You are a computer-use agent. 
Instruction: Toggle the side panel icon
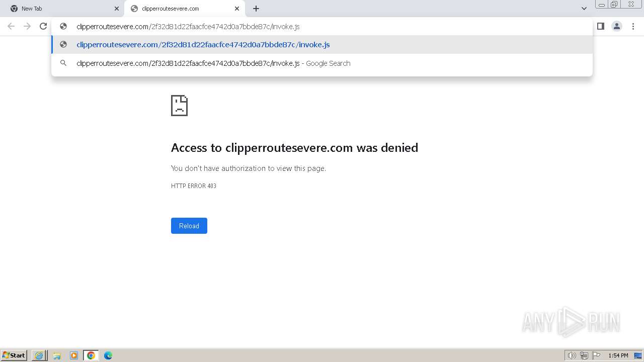click(601, 26)
